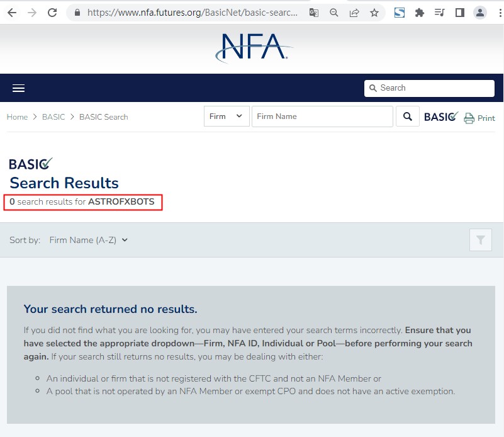Open browser extensions puzzle icon

[420, 13]
